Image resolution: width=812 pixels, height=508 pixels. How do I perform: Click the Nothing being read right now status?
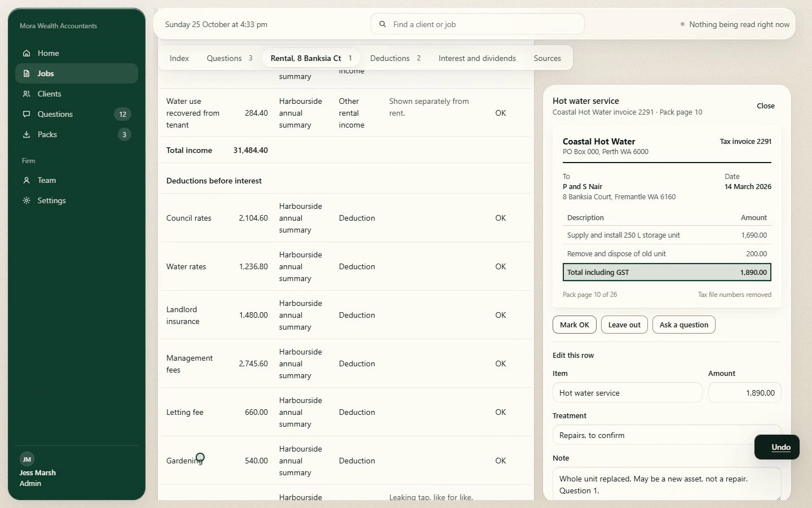click(x=734, y=24)
